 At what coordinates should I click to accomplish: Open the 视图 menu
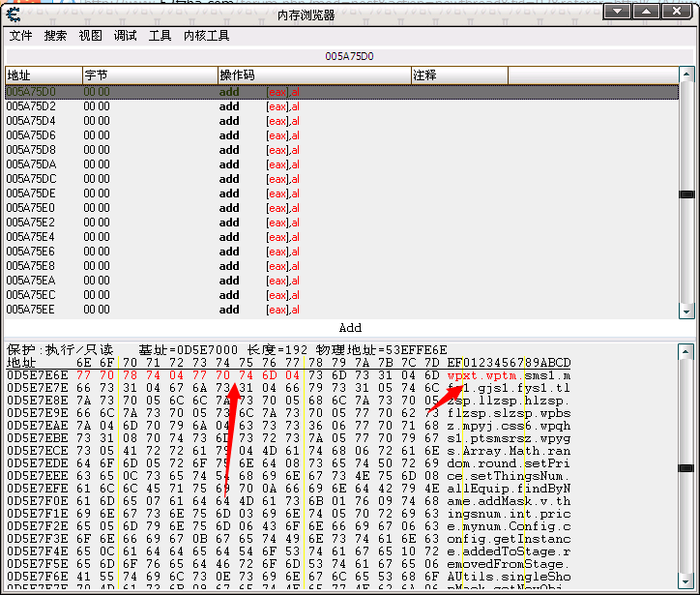tap(90, 36)
